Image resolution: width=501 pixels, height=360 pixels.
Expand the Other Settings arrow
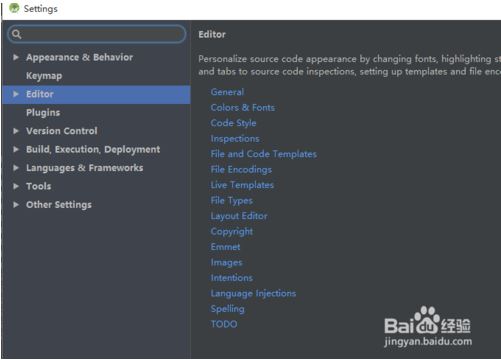[x=16, y=205]
